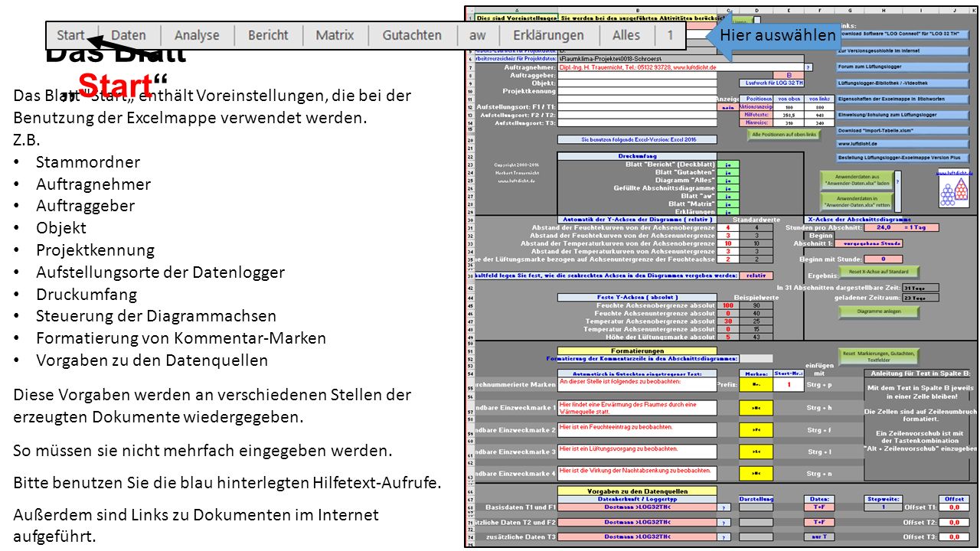This screenshot has height=551, width=980.
Task: Open Dostmann >LOG32TH< for zusätzliche Daten T3
Action: [x=637, y=536]
